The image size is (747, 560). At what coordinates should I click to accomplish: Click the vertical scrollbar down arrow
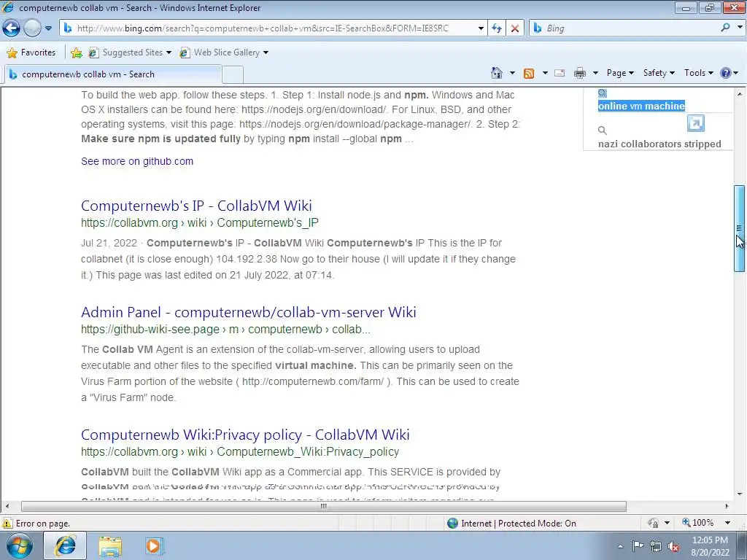tap(739, 495)
